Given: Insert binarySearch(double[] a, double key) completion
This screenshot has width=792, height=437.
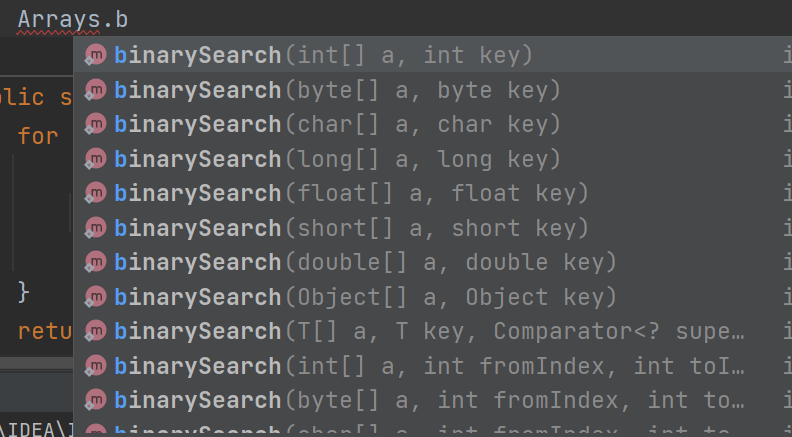Looking at the screenshot, I should tap(433, 262).
